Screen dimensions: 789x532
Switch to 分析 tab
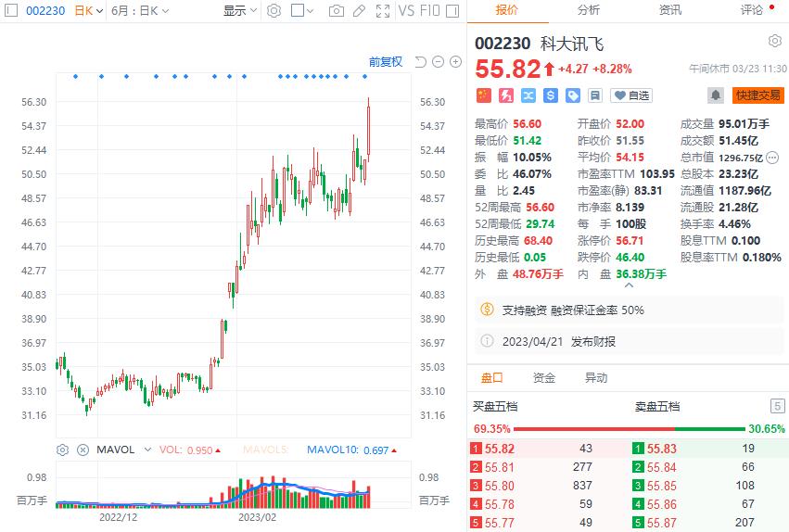click(x=589, y=10)
